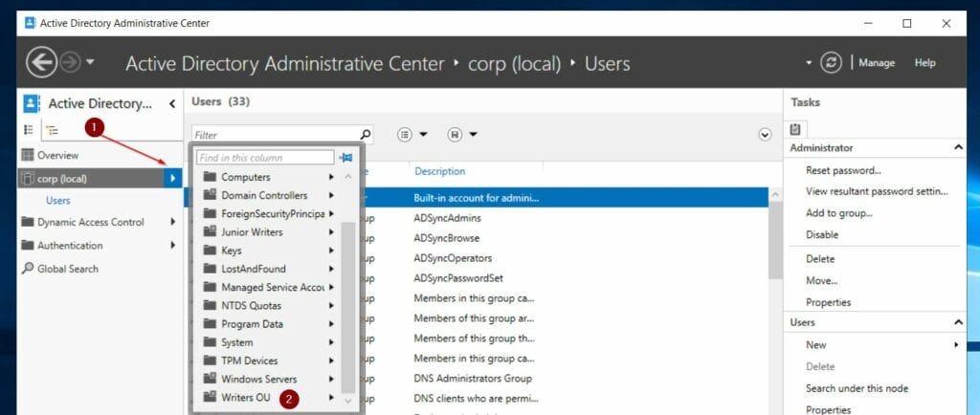
Task: Select corp (local) node
Action: click(x=91, y=179)
